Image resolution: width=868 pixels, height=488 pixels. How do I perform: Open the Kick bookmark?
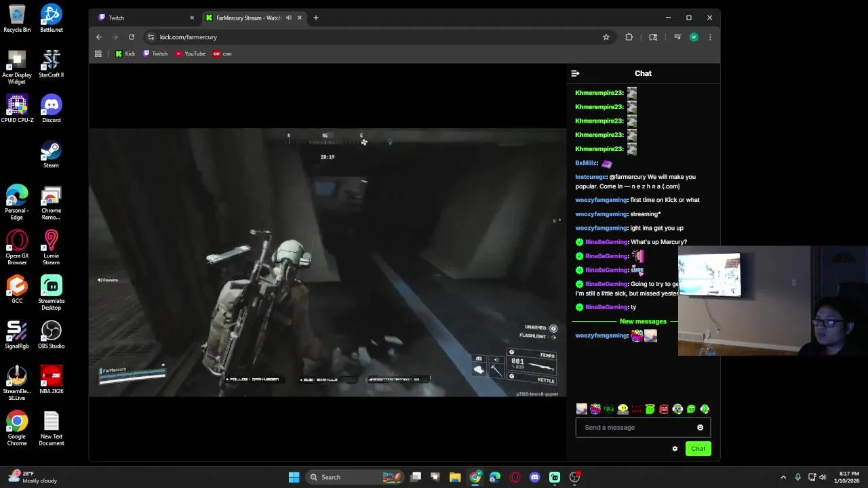point(125,54)
